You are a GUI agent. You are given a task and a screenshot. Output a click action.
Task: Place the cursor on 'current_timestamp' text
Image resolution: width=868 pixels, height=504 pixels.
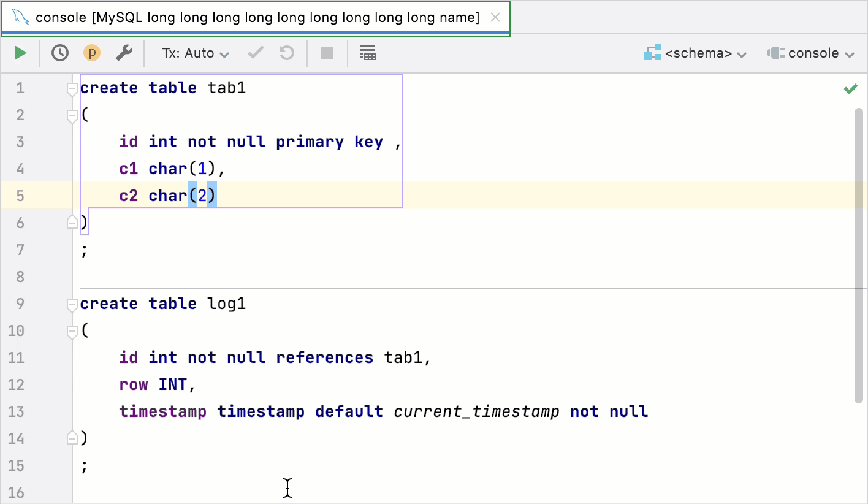pyautogui.click(x=476, y=412)
